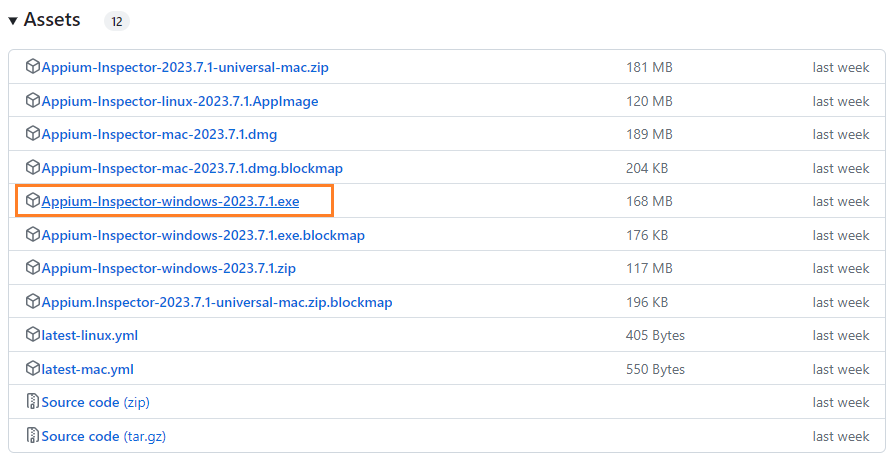Image resolution: width=895 pixels, height=463 pixels.
Task: Click the package icon beside windows-2023.7.1.zip
Action: [33, 267]
